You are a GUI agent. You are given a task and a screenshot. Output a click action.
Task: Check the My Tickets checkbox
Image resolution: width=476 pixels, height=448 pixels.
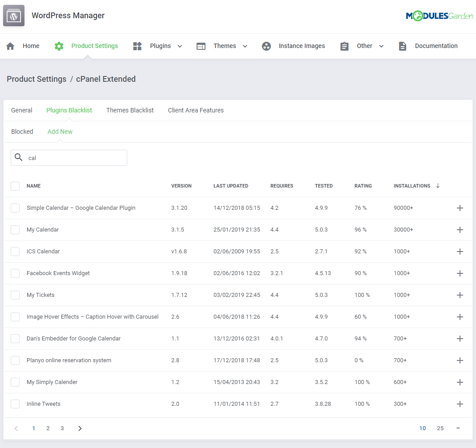(x=15, y=295)
